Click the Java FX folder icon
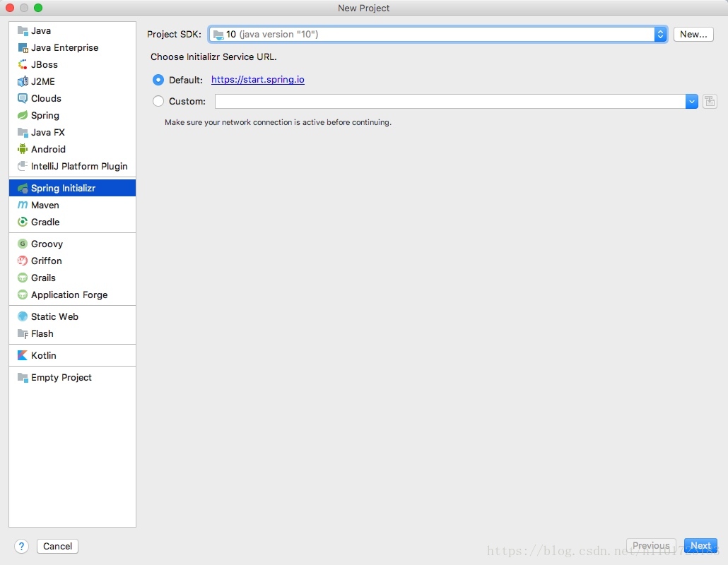This screenshot has width=728, height=565. click(23, 132)
